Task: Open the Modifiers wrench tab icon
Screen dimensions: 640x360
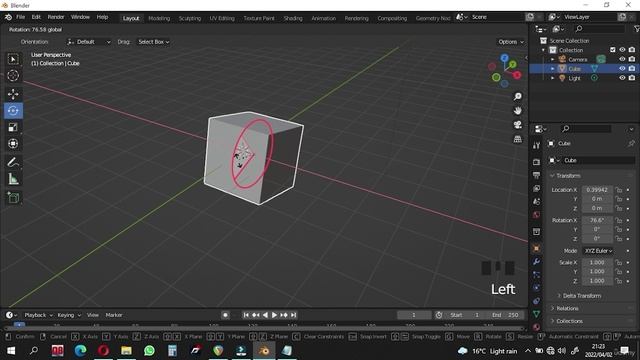Action: point(536,261)
